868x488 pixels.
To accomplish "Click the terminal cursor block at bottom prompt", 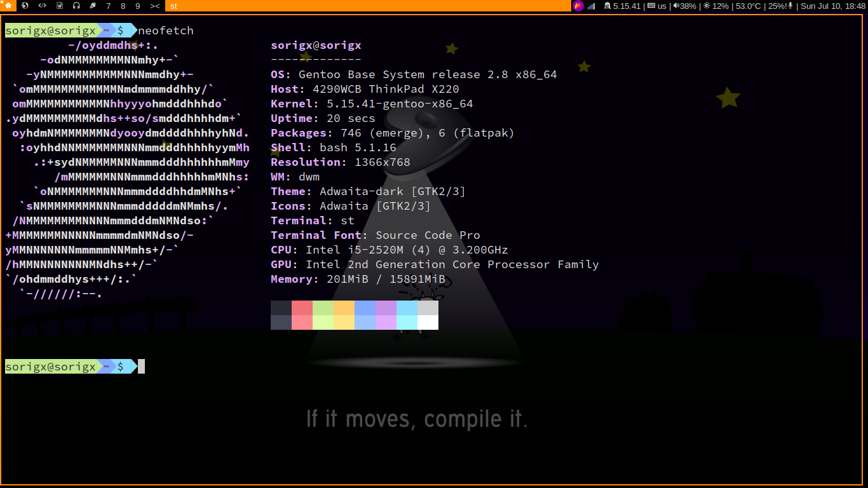I will [x=141, y=367].
